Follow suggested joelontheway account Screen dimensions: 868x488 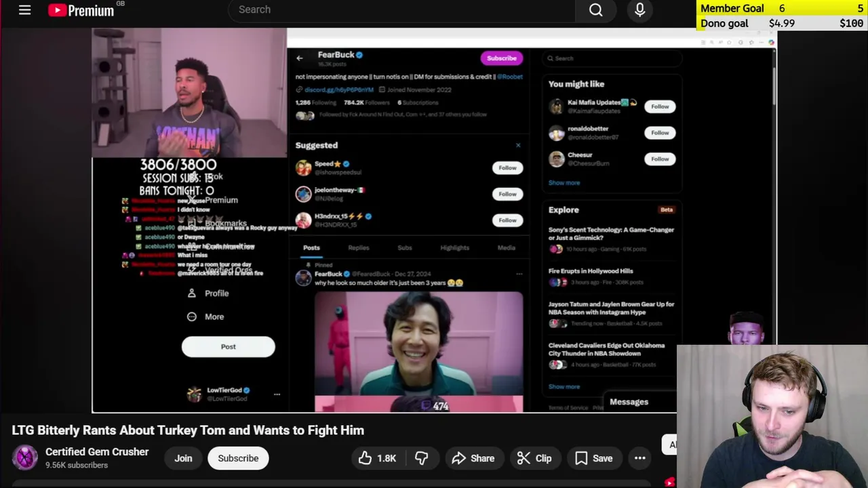[507, 194]
